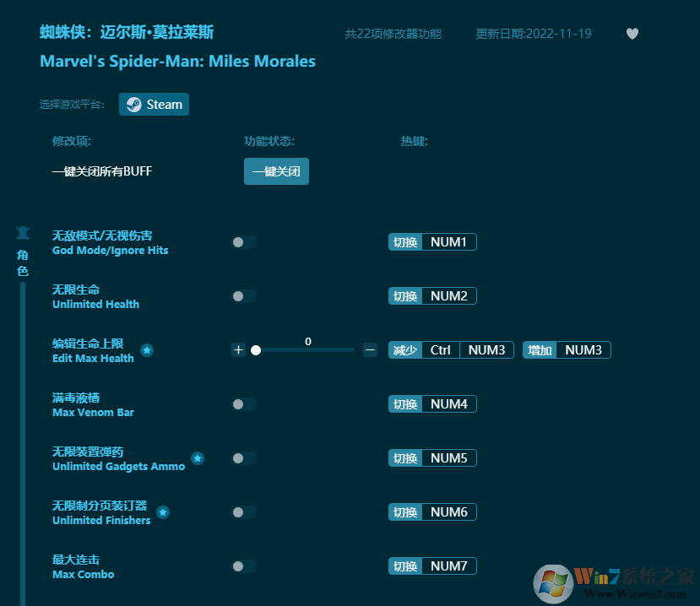Screen dimensions: 700x606
Task: Click the star icon beside Unlimited Finishers
Action: click(163, 512)
